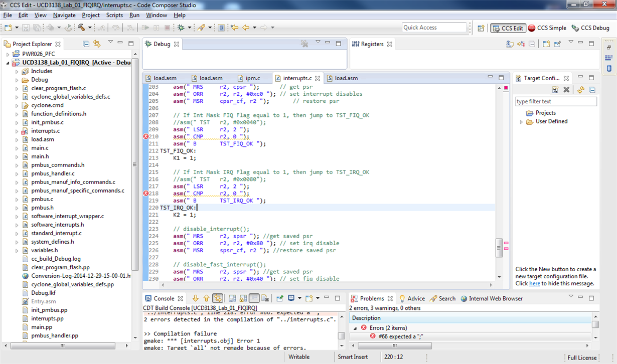
Task: Go to last edit location icon
Action: pos(234,28)
